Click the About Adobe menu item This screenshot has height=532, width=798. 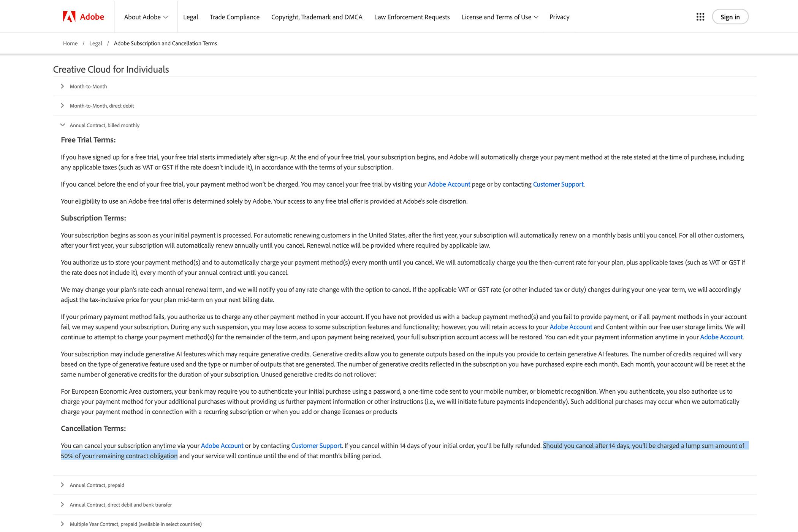click(x=144, y=16)
